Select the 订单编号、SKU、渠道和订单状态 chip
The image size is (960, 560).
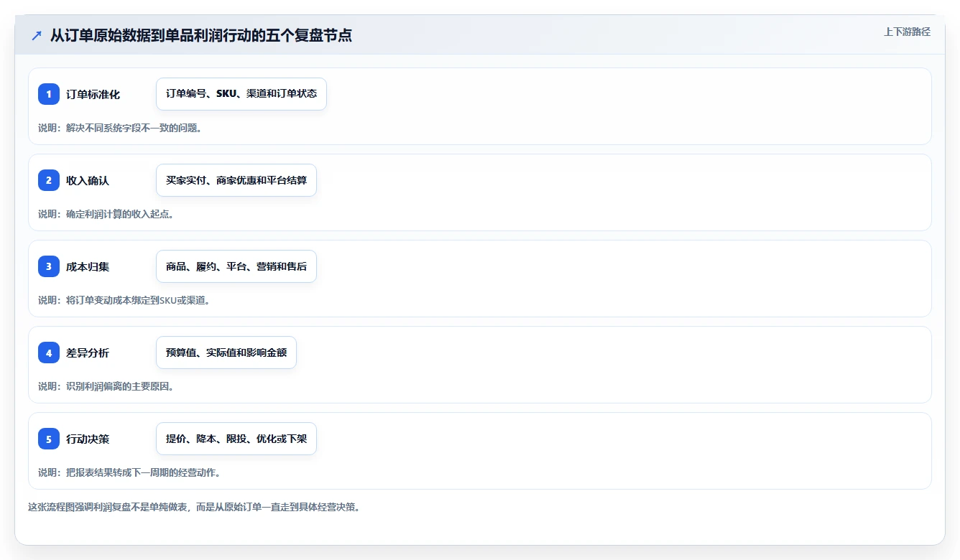coord(241,94)
